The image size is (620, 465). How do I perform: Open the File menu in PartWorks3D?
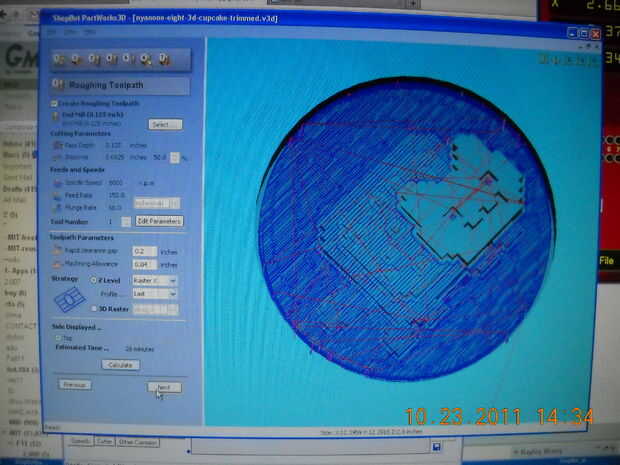pyautogui.click(x=52, y=32)
